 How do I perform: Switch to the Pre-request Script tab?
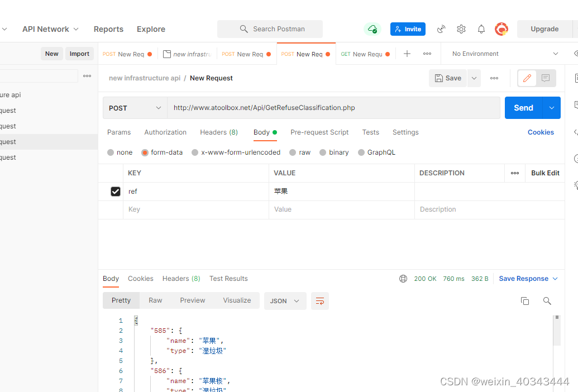pyautogui.click(x=319, y=132)
